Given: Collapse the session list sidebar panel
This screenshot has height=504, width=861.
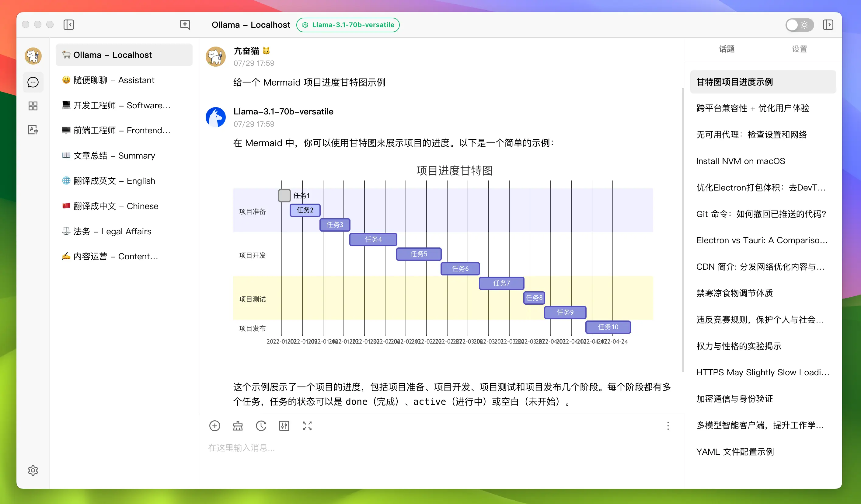Looking at the screenshot, I should [68, 25].
